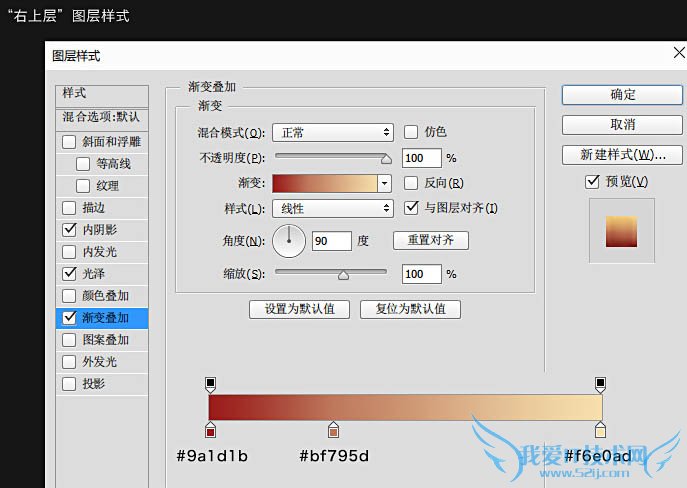The image size is (687, 488).
Task: Open the 混合模式 dropdown showing 正常
Action: (333, 132)
